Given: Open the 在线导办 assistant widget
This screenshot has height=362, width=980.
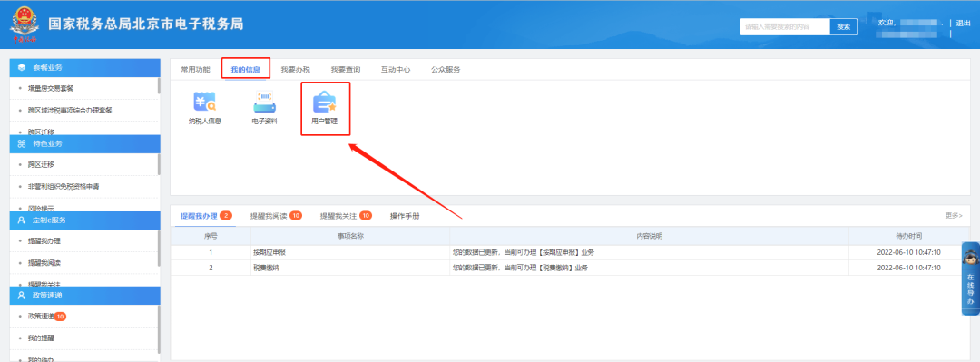Looking at the screenshot, I should tap(970, 279).
